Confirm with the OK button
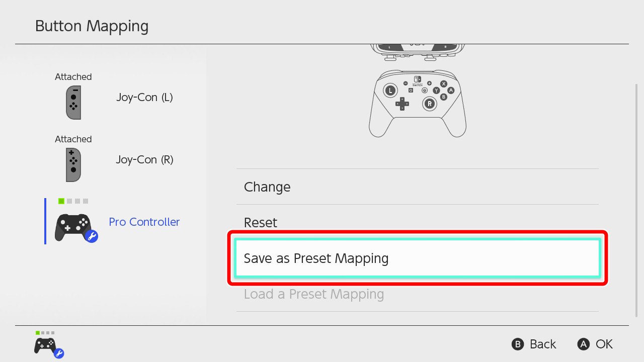 (x=595, y=344)
